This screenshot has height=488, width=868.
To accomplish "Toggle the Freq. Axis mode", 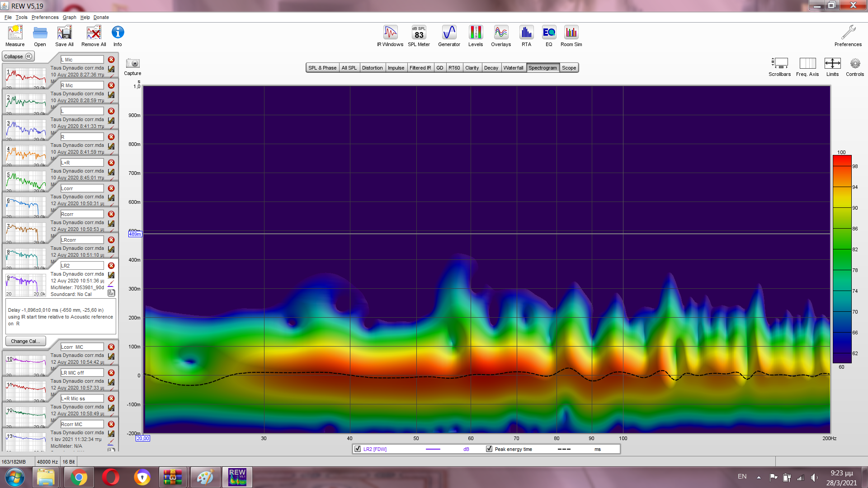I will (x=807, y=64).
